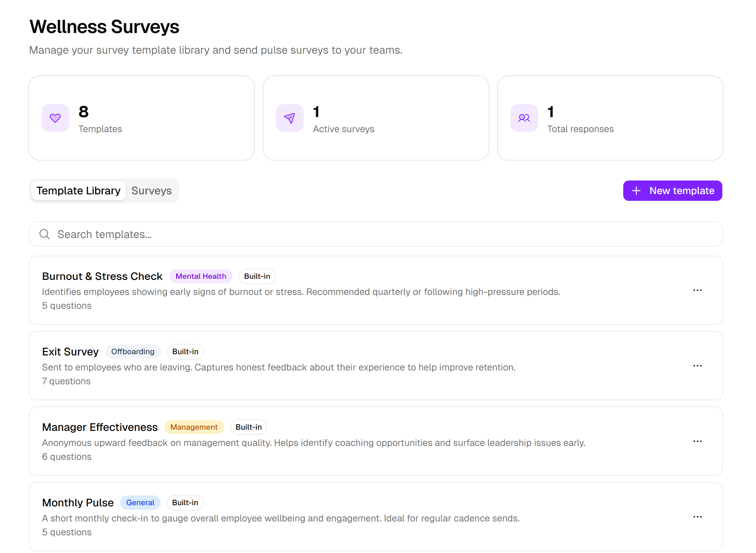The width and height of the screenshot is (756, 553).
Task: Select the Management badge on Manager Effectiveness
Action: click(194, 427)
